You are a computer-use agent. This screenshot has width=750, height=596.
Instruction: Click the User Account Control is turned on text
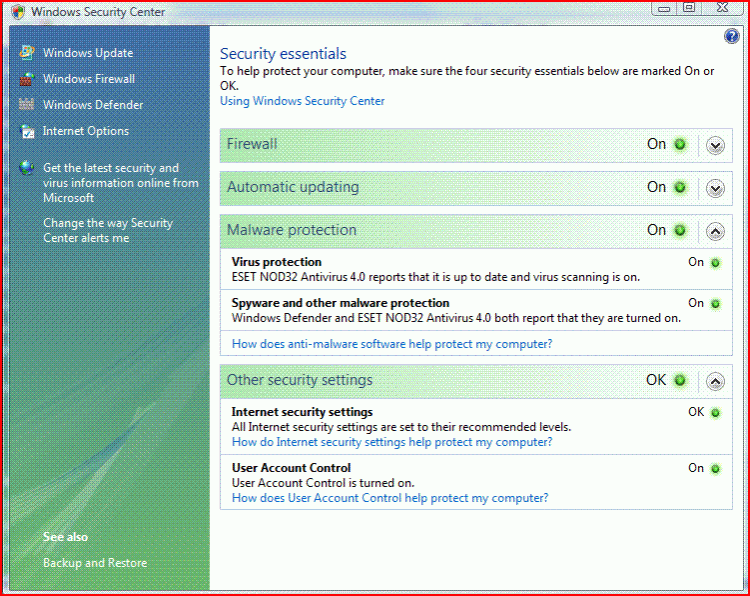pyautogui.click(x=323, y=483)
